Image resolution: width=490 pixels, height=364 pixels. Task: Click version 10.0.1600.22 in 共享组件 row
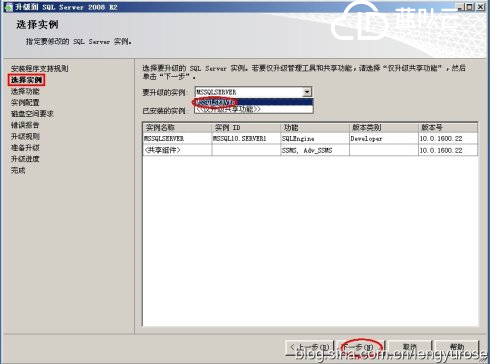coord(448,150)
